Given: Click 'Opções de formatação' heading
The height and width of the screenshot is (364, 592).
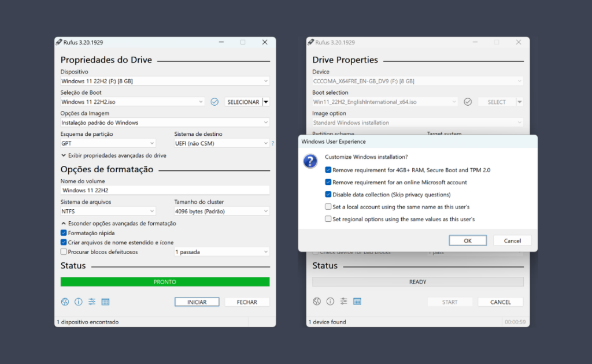Looking at the screenshot, I should tap(107, 169).
